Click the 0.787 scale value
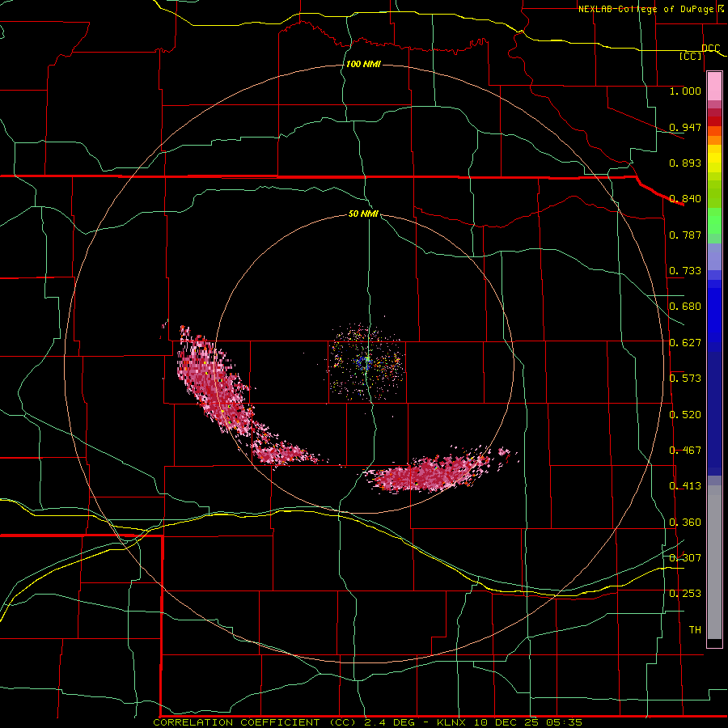 pos(685,235)
